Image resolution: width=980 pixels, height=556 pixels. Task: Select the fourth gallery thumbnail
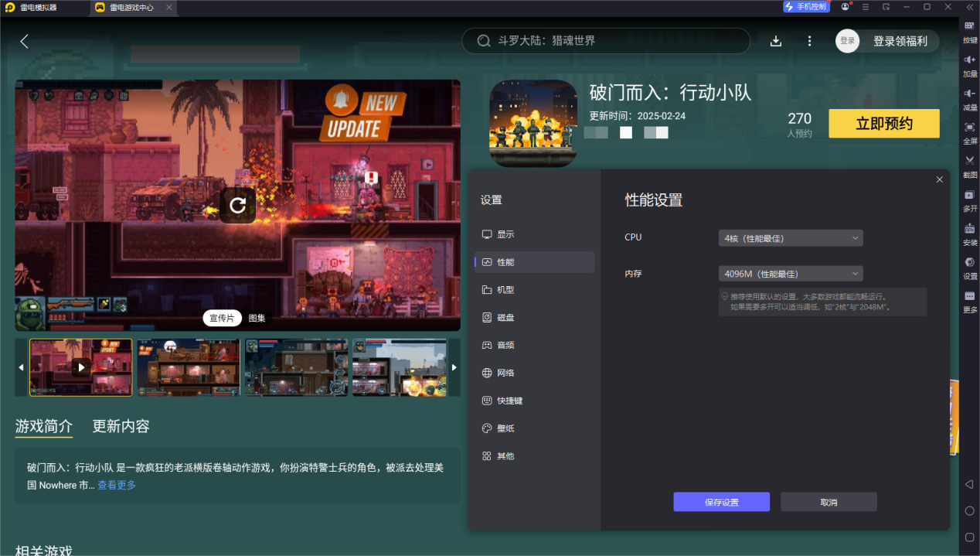click(400, 367)
